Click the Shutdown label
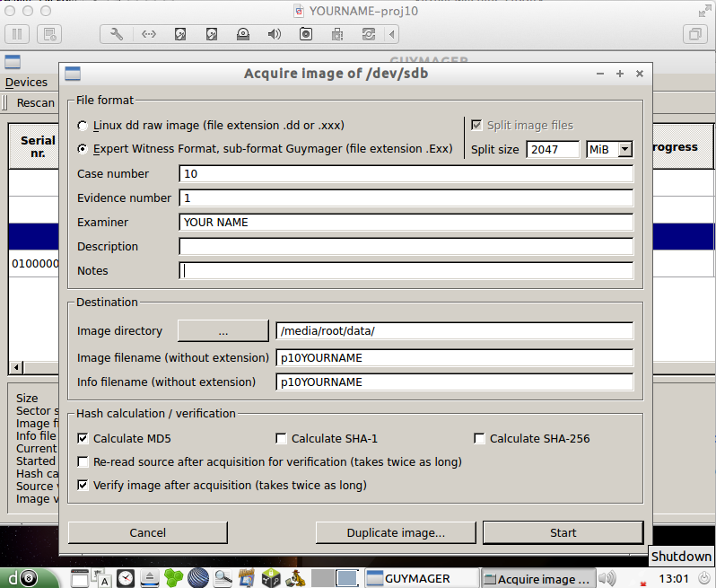The width and height of the screenshot is (716, 588). (681, 556)
